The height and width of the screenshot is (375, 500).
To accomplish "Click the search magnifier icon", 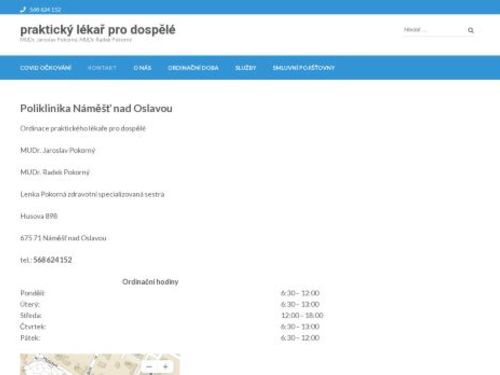I will (470, 30).
